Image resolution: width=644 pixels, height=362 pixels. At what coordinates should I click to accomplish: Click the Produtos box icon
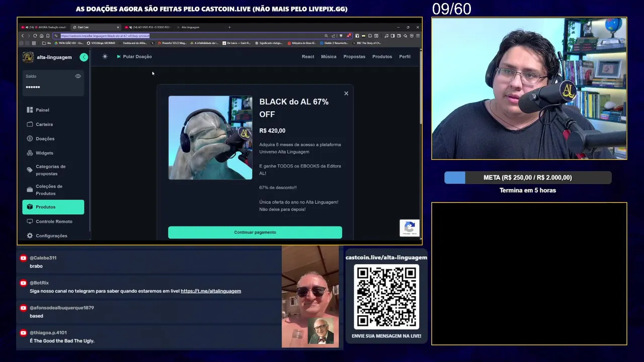coord(30,207)
